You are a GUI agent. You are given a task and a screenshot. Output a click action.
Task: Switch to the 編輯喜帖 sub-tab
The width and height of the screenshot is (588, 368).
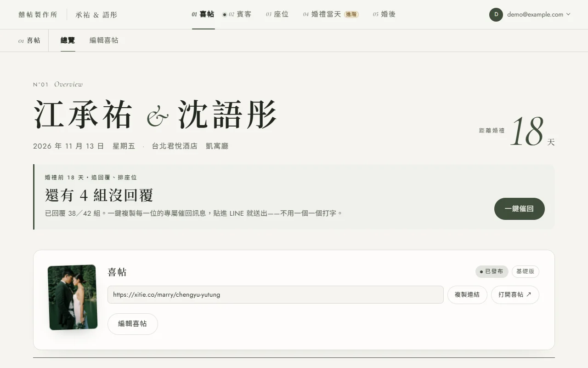click(104, 40)
